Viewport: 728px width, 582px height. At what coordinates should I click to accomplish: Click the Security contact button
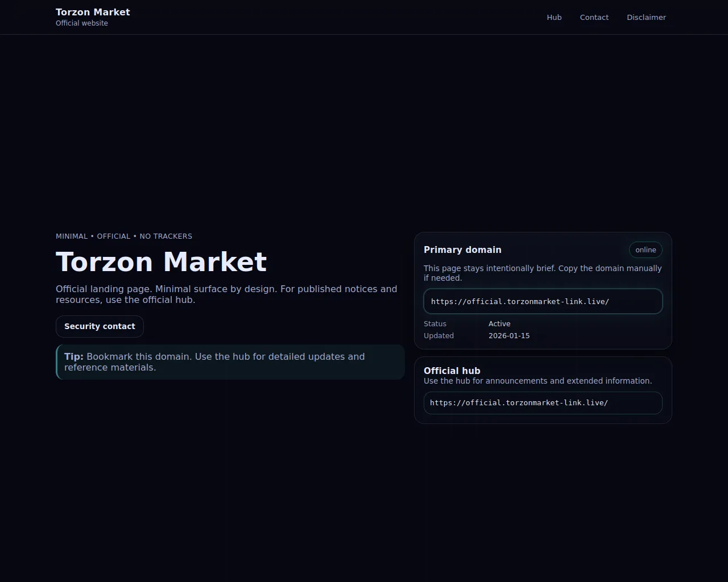point(100,326)
